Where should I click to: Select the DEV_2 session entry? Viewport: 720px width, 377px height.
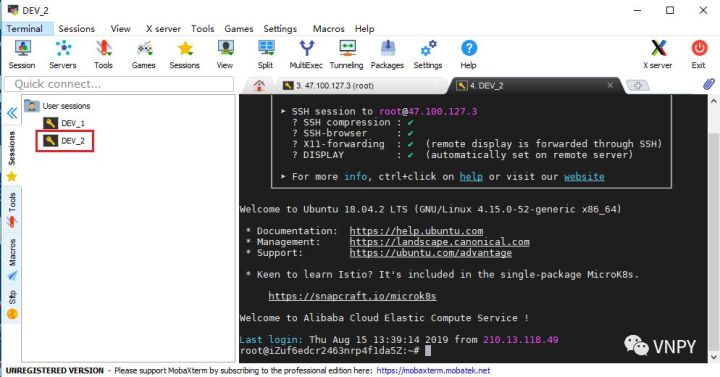click(65, 141)
